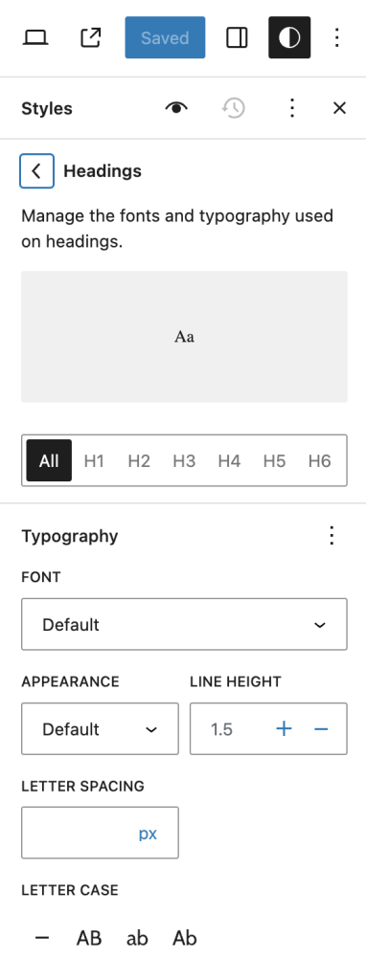Toggle the Settings sidebar panel icon

pyautogui.click(x=237, y=37)
